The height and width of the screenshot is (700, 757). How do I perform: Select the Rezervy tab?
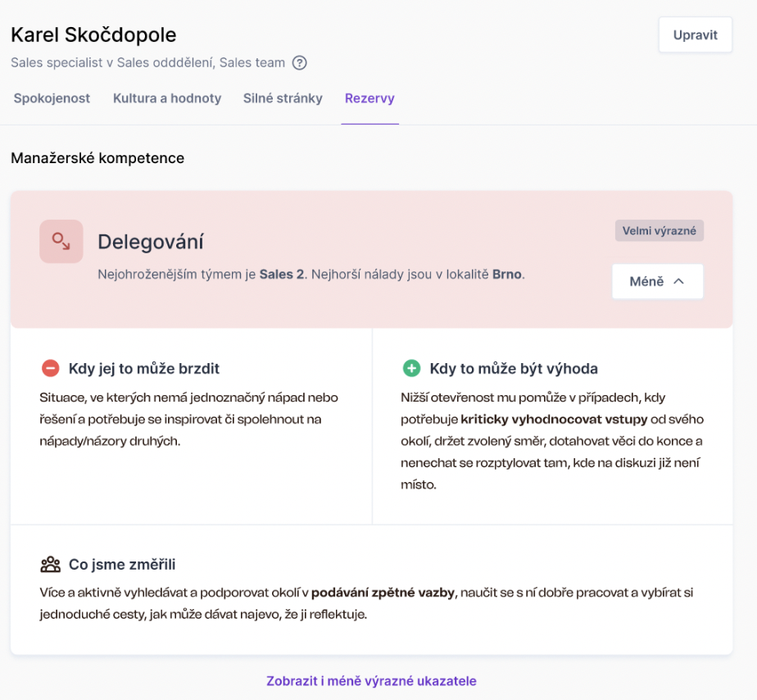tap(369, 98)
